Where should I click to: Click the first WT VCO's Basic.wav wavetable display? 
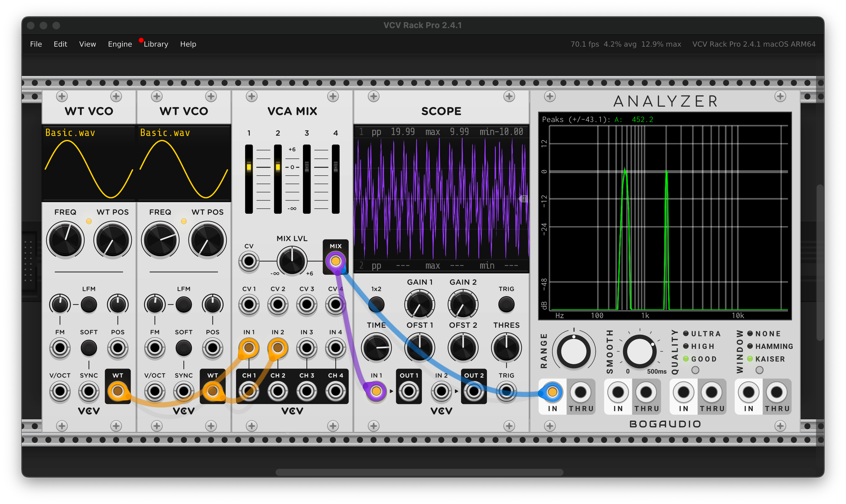(x=89, y=163)
